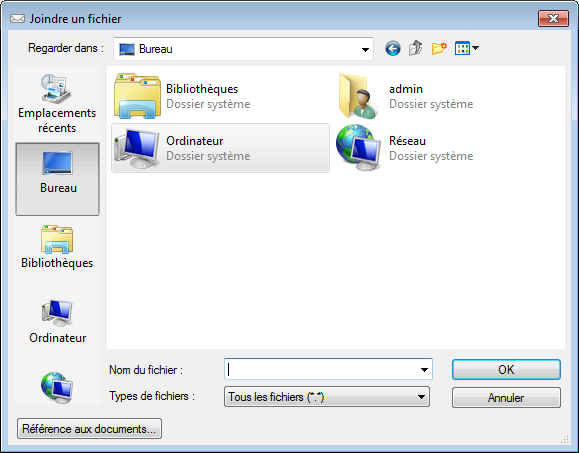Cancel with the Annuler button
The image size is (579, 453).
click(x=506, y=397)
